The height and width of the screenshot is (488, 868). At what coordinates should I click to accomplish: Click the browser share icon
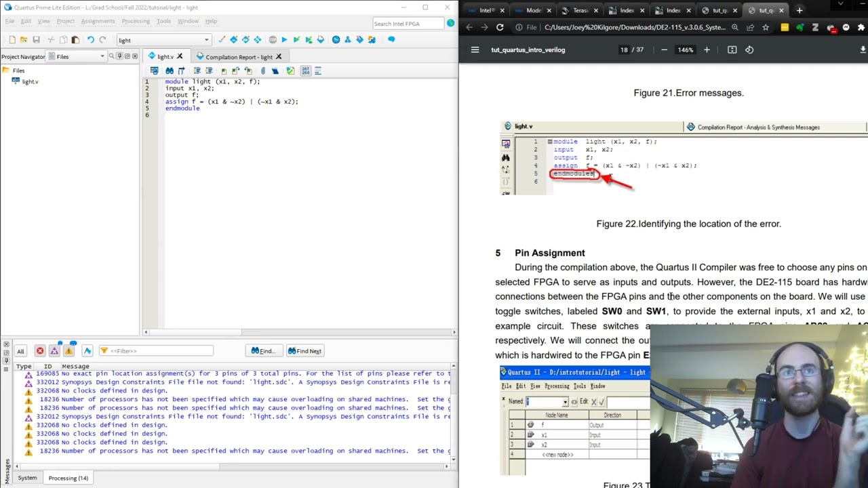tap(750, 27)
